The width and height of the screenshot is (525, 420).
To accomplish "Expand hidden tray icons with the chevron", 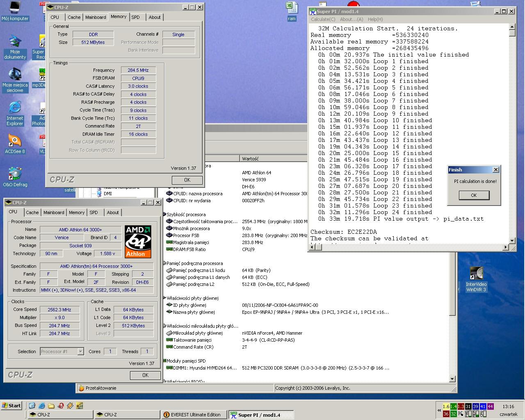I will [x=439, y=410].
